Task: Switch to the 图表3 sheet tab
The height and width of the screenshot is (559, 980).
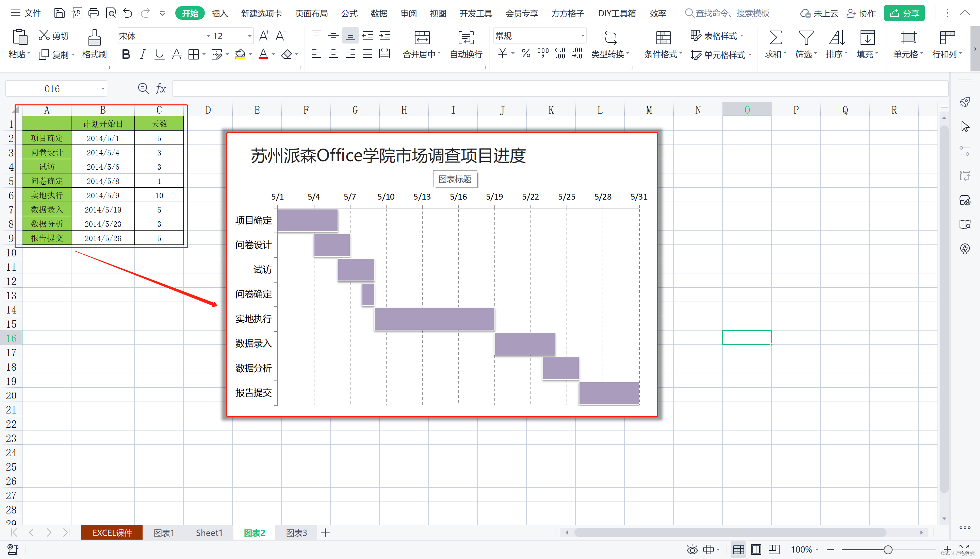Action: [296, 532]
